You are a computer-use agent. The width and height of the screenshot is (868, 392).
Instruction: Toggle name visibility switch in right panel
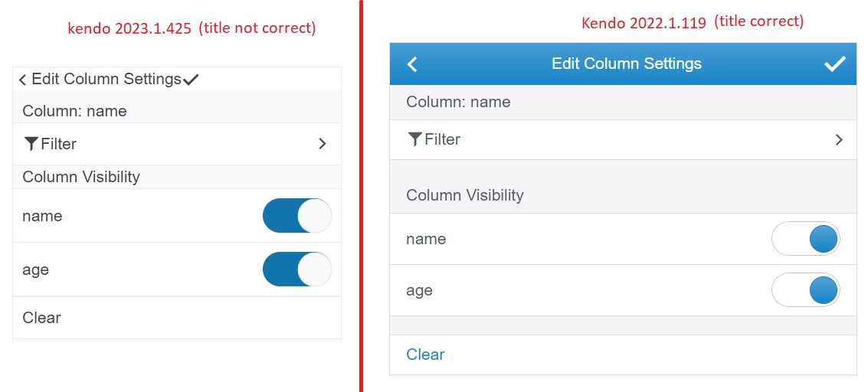pos(805,239)
